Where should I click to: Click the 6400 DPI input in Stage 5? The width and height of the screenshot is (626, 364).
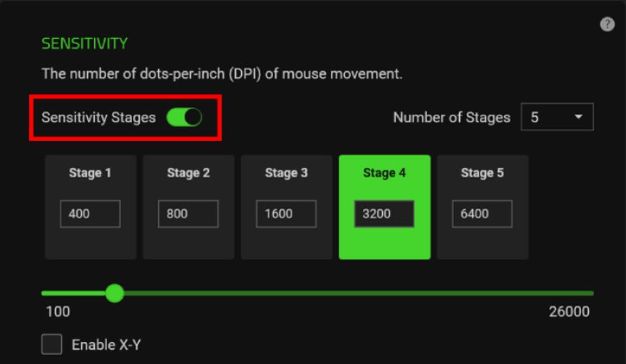coord(482,214)
